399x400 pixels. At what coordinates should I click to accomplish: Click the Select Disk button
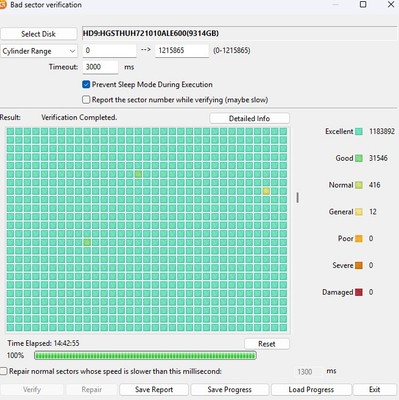click(38, 34)
